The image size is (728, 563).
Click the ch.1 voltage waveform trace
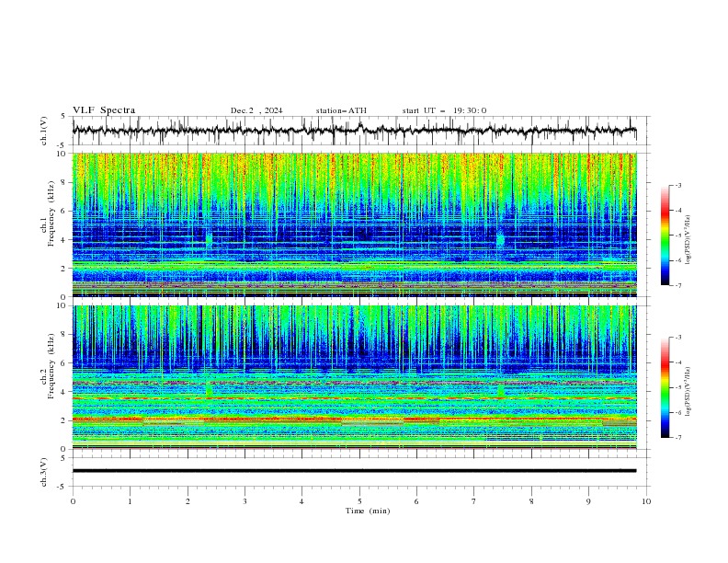[x=354, y=131]
